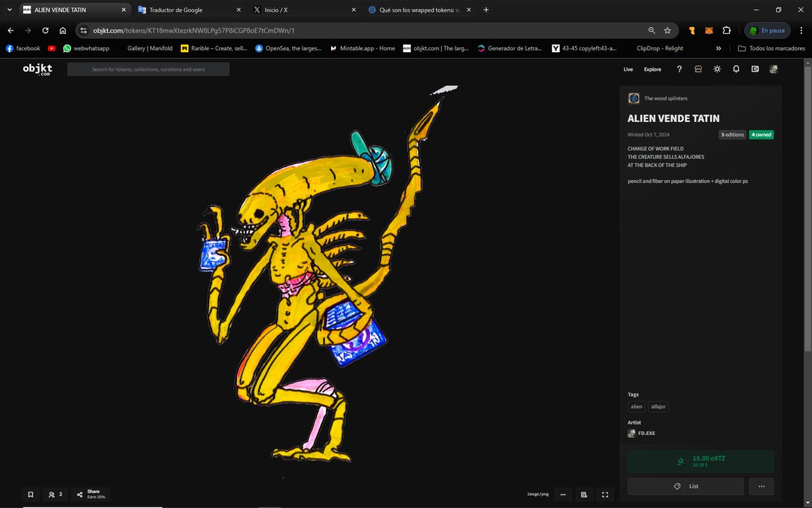Screen dimensions: 812x508
Task: Close the Traductor de Google tab
Action: [238, 10]
